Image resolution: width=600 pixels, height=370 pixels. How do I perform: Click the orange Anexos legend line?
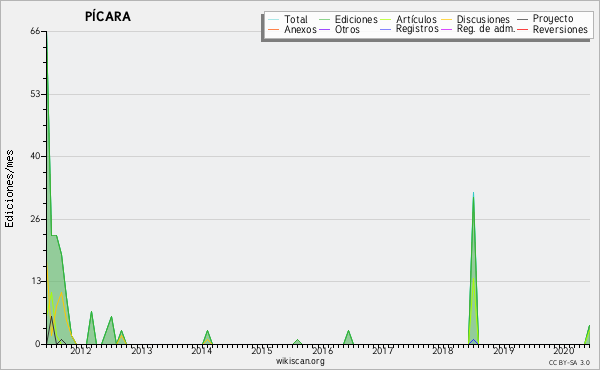(x=274, y=29)
